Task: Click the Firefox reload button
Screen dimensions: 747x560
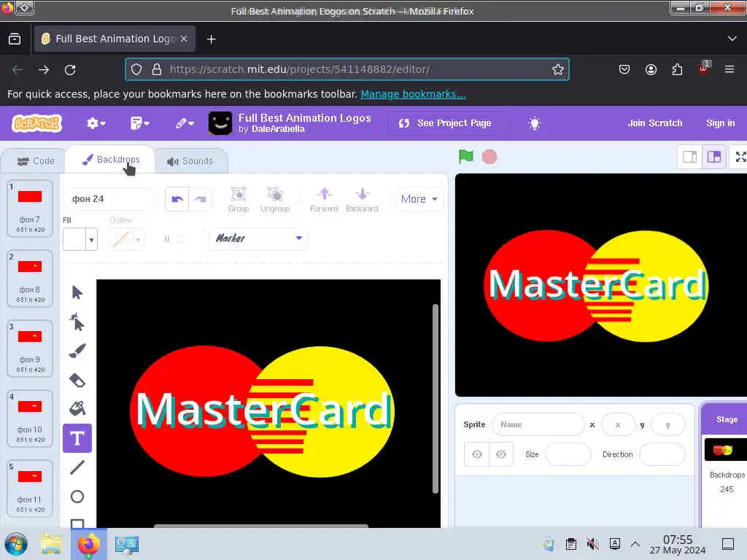Action: 70,69
